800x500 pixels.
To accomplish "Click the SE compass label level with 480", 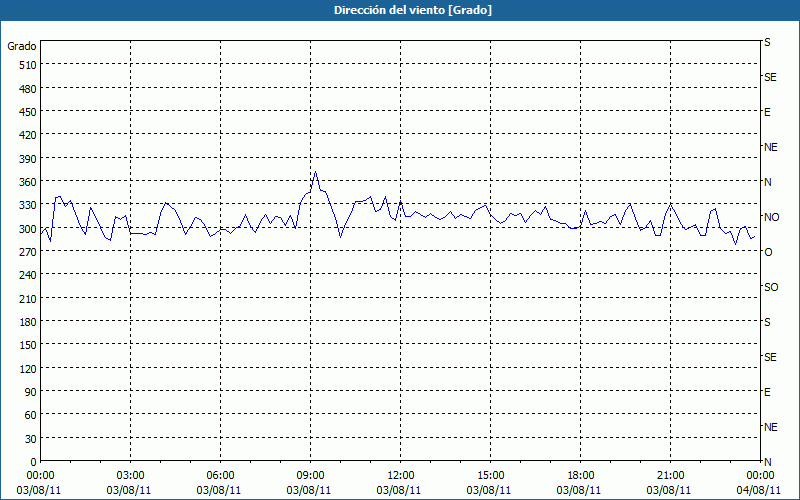I will tap(770, 78).
